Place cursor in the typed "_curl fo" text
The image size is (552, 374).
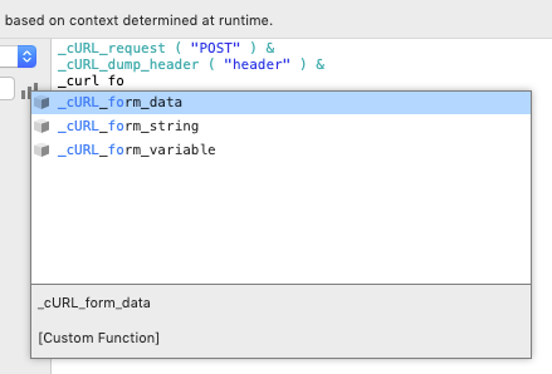(91, 81)
